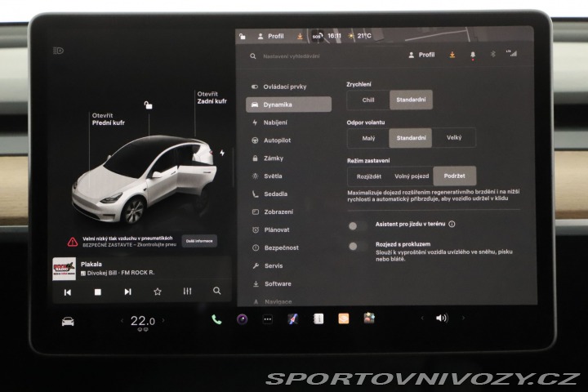Click the SOS icon in status bar
Screen dimensions: 588x392
tap(317, 37)
